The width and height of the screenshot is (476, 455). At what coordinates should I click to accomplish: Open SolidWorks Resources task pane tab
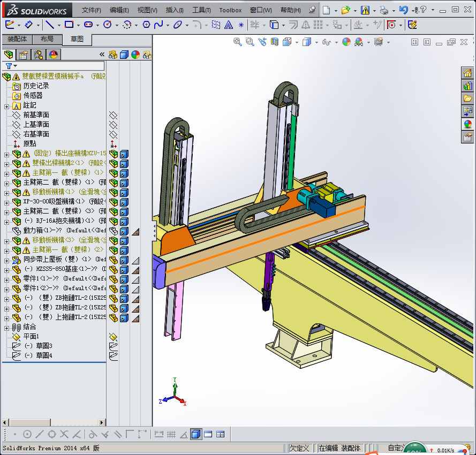467,73
